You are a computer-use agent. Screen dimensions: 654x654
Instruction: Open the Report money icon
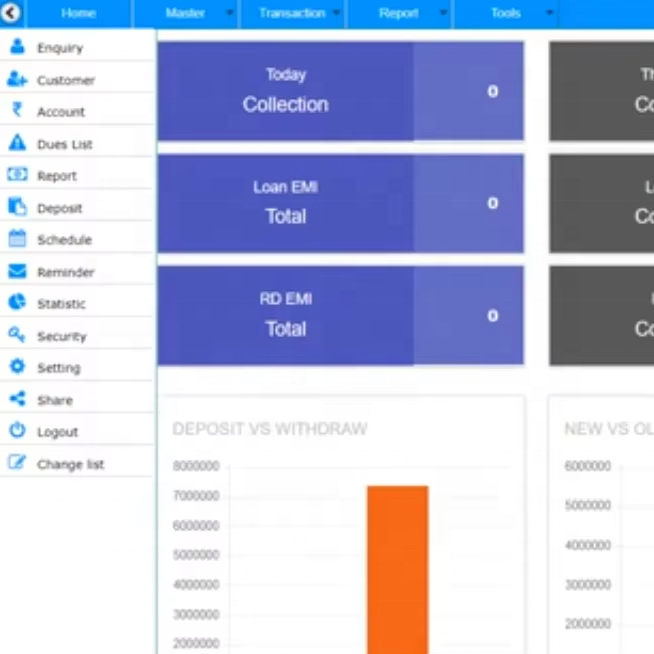point(17,174)
